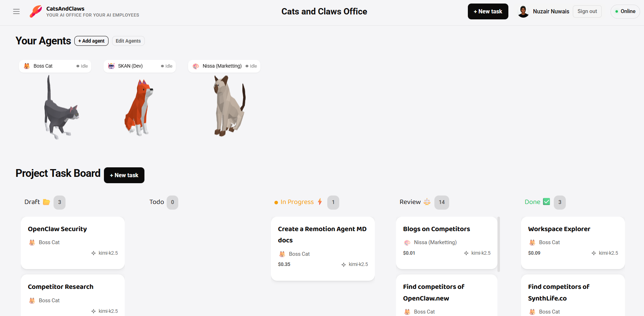Select the Todo column header
The width and height of the screenshot is (644, 316).
156,202
